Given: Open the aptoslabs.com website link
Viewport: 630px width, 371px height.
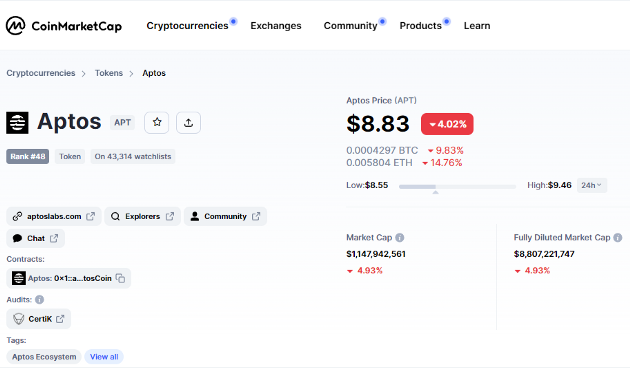Looking at the screenshot, I should [x=54, y=216].
